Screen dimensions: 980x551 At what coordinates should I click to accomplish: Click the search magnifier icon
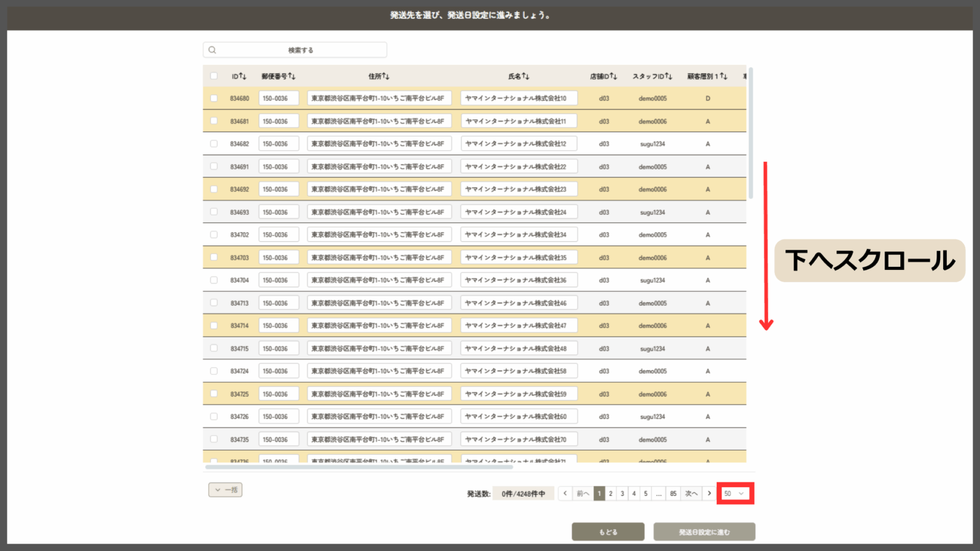pyautogui.click(x=213, y=50)
